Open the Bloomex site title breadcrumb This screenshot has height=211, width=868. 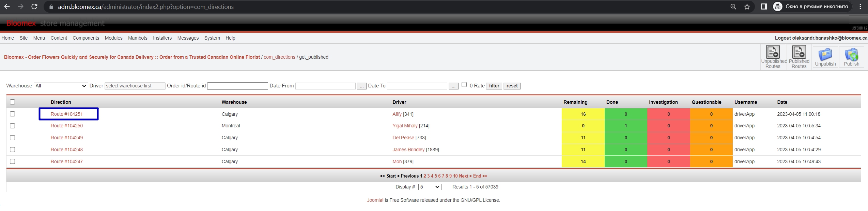coord(132,57)
